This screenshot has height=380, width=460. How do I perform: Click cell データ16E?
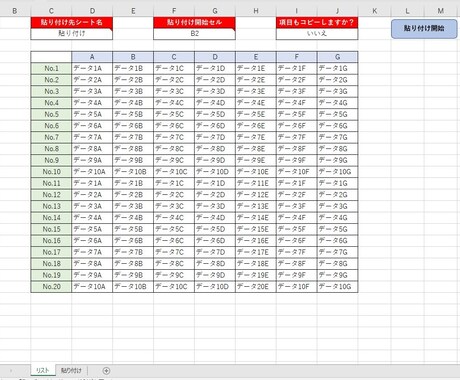(x=256, y=241)
